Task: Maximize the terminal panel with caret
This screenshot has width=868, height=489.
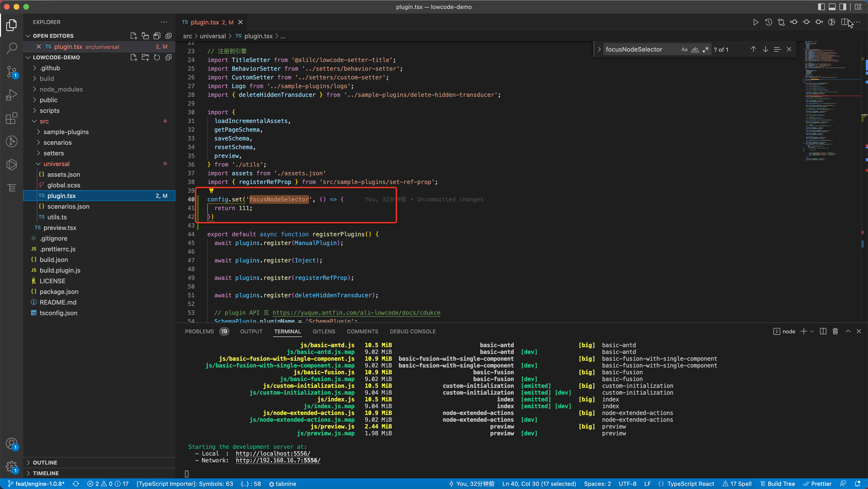Action: point(848,331)
